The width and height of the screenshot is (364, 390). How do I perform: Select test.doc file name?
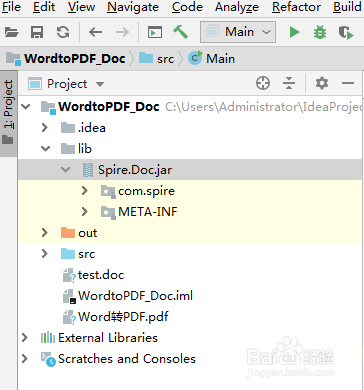click(x=101, y=275)
